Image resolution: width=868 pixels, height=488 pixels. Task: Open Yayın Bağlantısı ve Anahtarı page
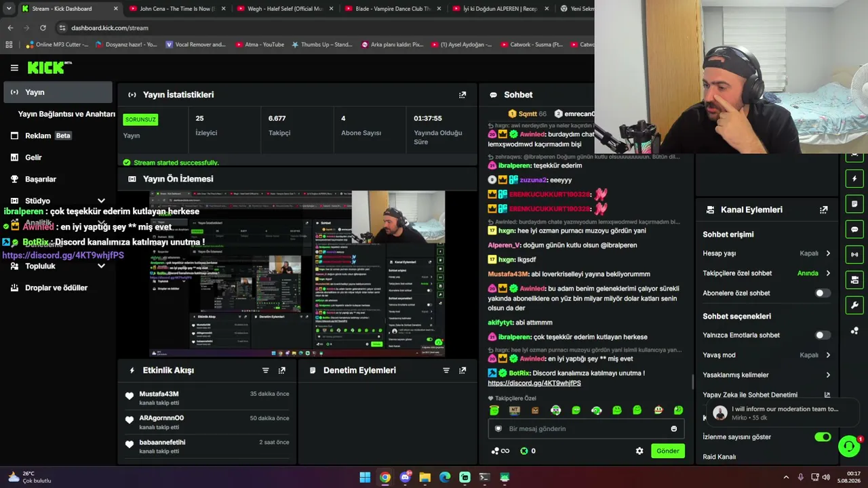pyautogui.click(x=66, y=114)
